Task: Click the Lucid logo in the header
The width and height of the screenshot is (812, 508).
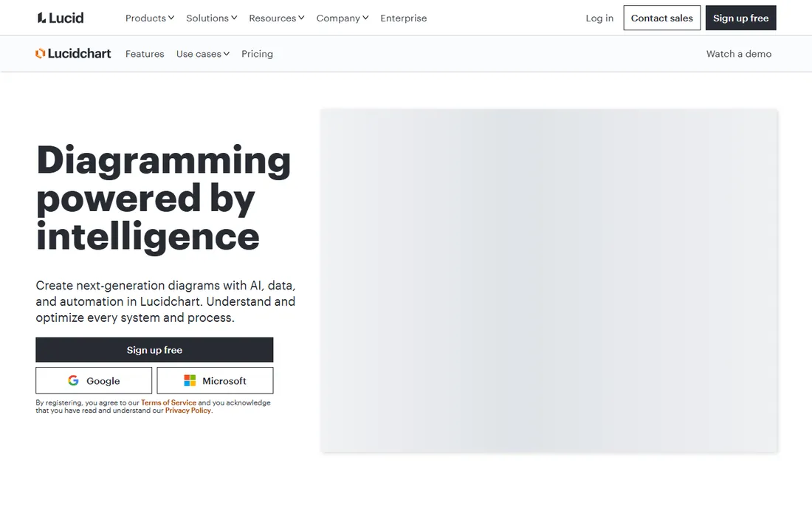Action: coord(60,18)
